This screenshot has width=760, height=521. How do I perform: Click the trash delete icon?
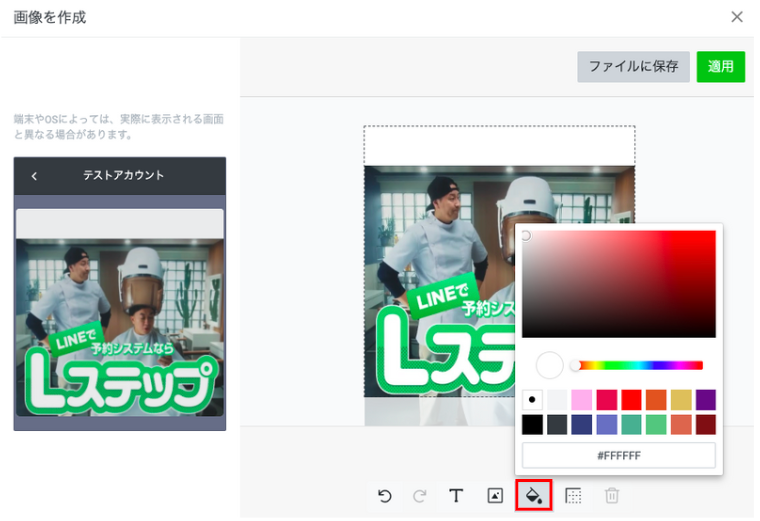point(612,496)
